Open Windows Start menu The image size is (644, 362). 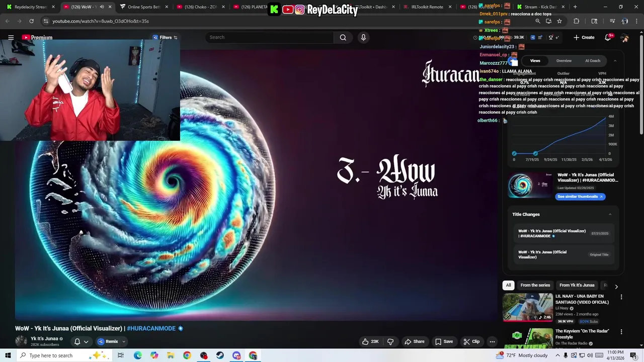[8, 355]
